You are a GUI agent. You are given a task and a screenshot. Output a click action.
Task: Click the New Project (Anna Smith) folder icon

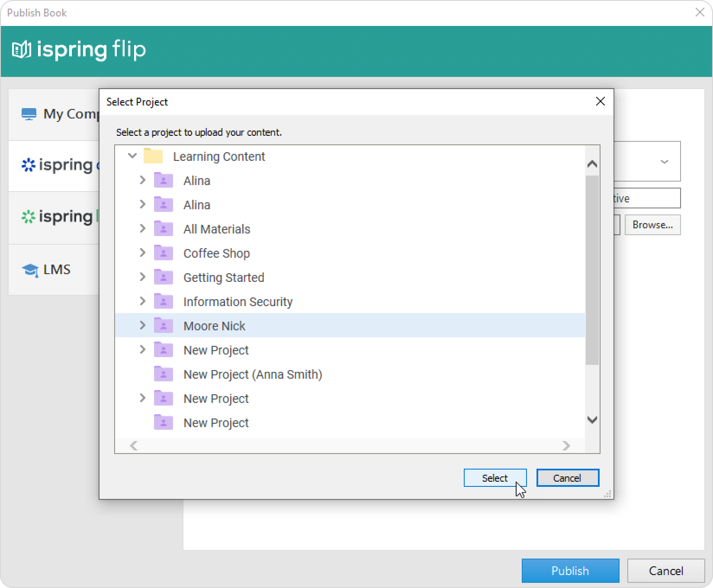pyautogui.click(x=164, y=374)
